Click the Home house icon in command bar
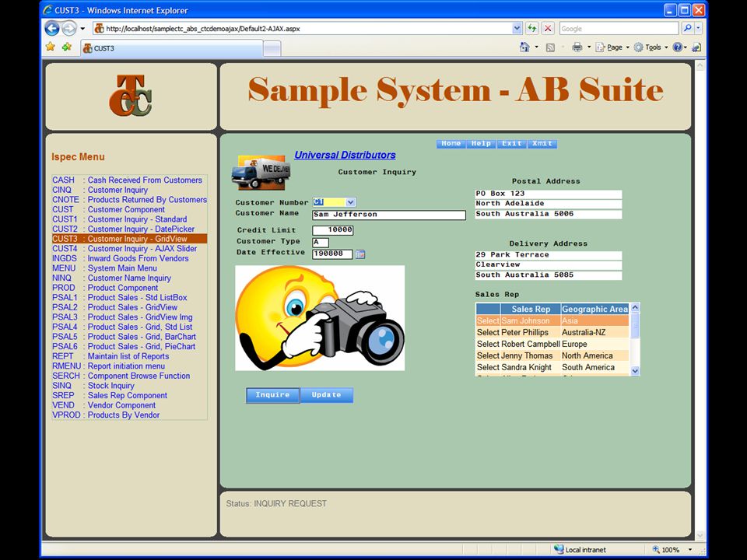The image size is (747, 560). 524,47
